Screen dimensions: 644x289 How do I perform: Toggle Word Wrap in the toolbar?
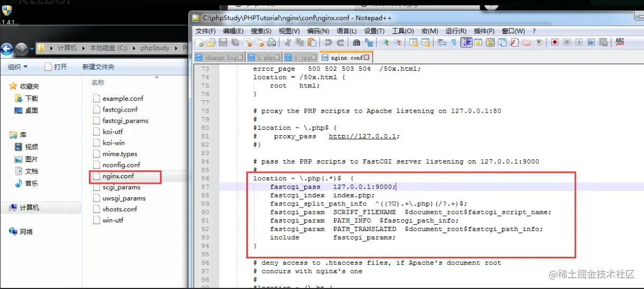(442, 42)
